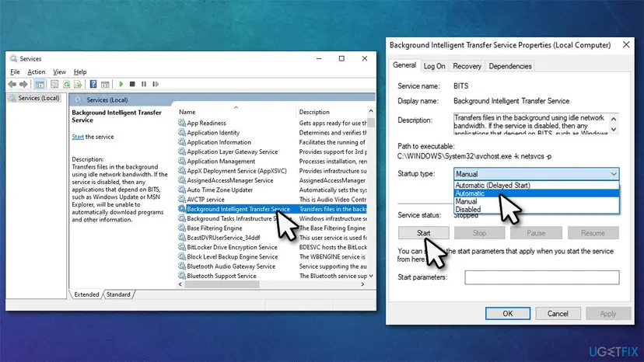The width and height of the screenshot is (644, 362).
Task: Close the BITS Properties dialog
Action: (626, 45)
